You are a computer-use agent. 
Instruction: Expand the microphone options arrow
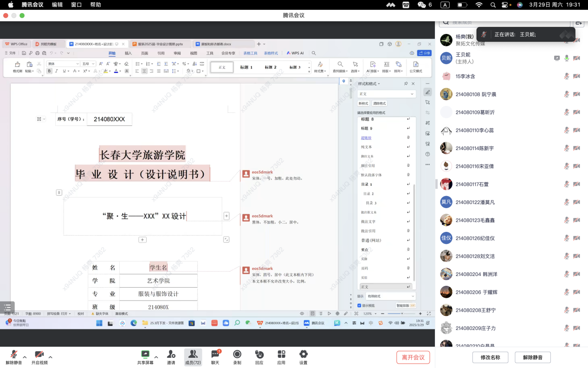click(25, 357)
